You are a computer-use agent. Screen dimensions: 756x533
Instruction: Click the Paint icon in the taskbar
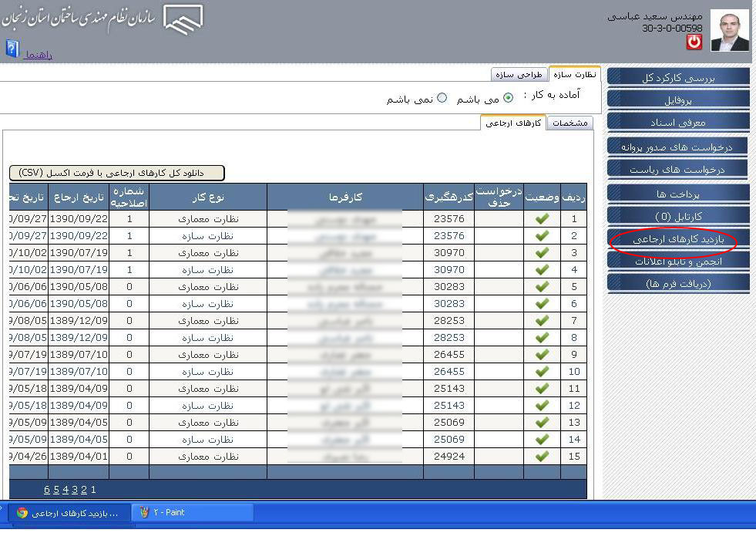pyautogui.click(x=143, y=512)
